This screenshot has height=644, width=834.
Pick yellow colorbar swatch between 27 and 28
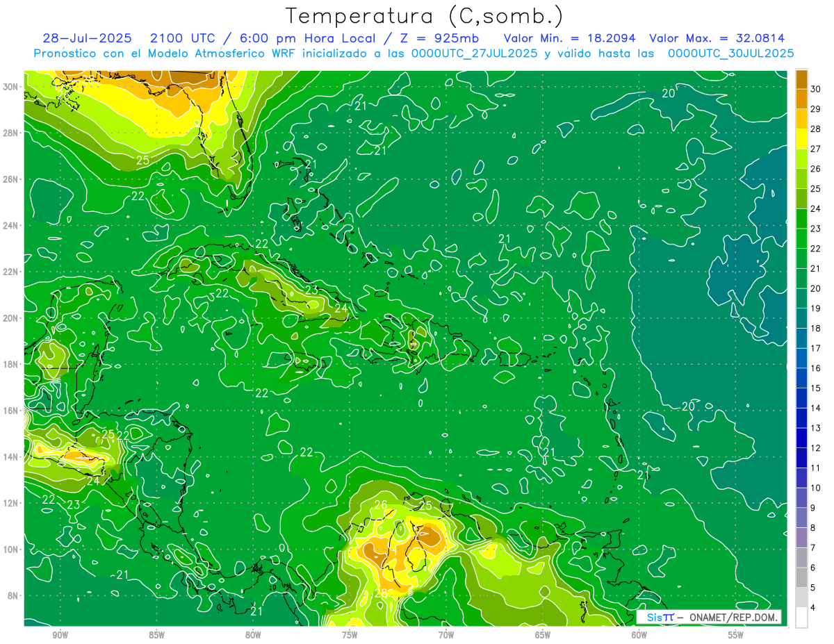[x=801, y=139]
